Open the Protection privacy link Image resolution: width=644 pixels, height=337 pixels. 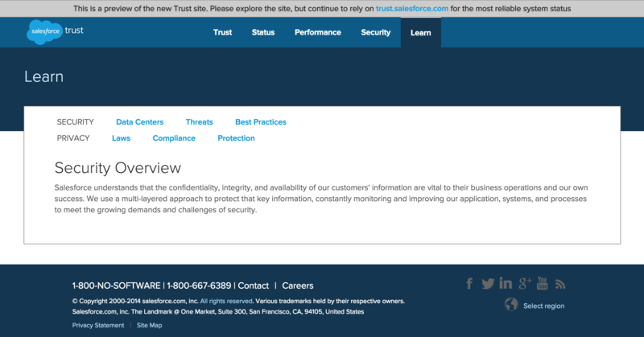click(x=236, y=138)
